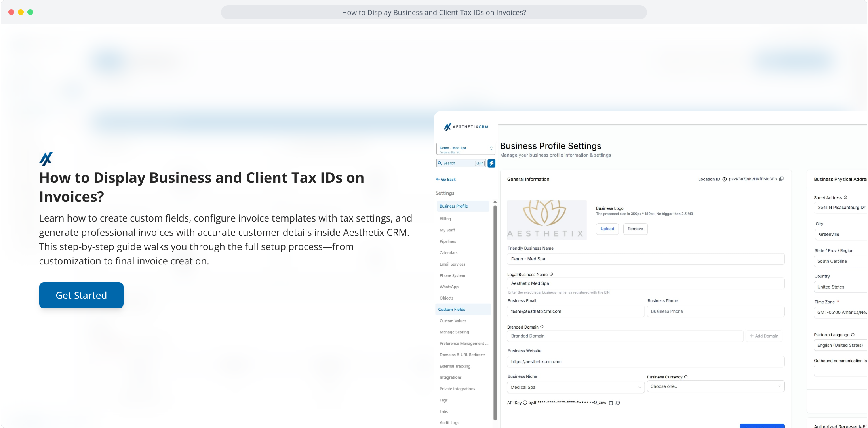Image resolution: width=868 pixels, height=428 pixels.
Task: Click the Go Back link
Action: coord(446,180)
